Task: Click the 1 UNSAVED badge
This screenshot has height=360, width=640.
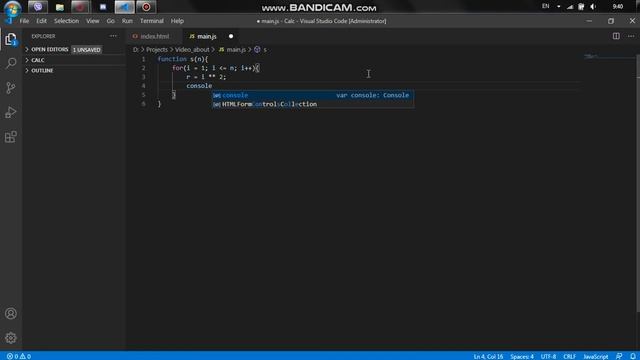Action: (x=87, y=50)
